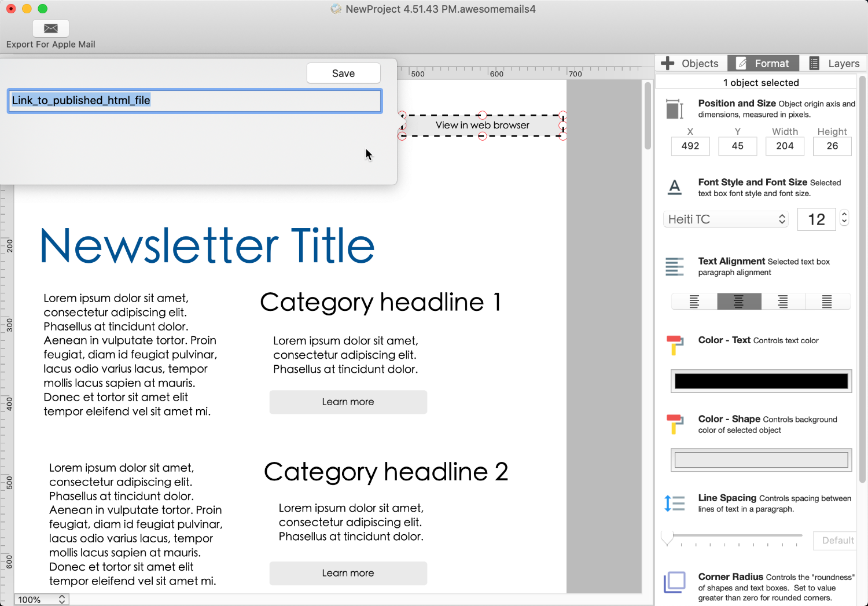Image resolution: width=868 pixels, height=606 pixels.
Task: Click the Export For Apple Mail envelope icon
Action: pos(51,28)
